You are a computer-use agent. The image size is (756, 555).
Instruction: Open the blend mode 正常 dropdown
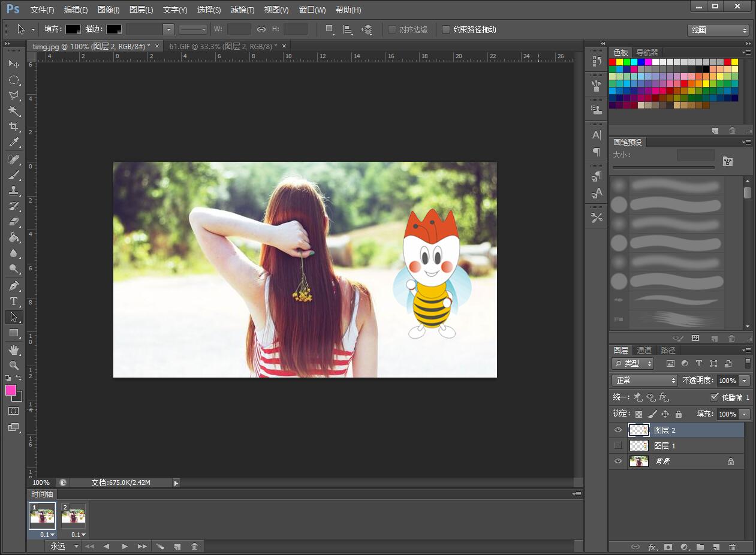[644, 381]
